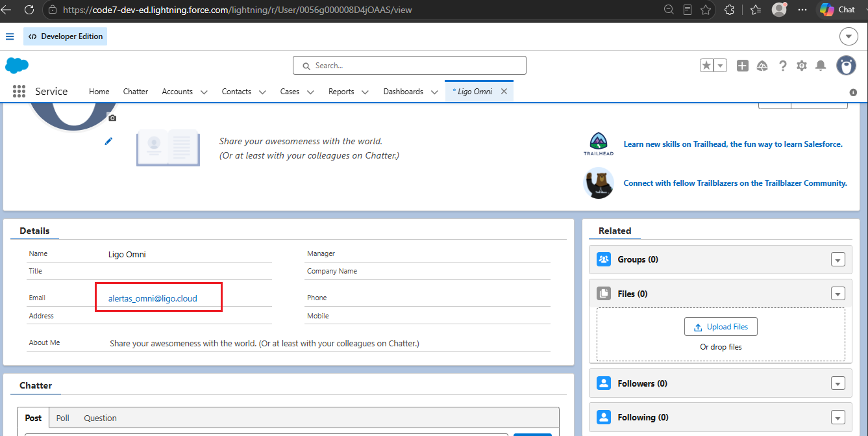Image resolution: width=868 pixels, height=436 pixels.
Task: Click the Groups related list icon
Action: pyautogui.click(x=604, y=259)
